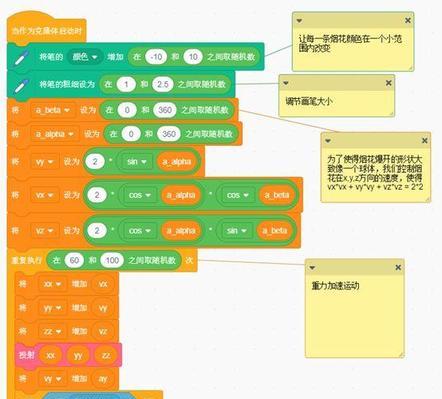Click the pen icon on the pen color block

(21, 57)
